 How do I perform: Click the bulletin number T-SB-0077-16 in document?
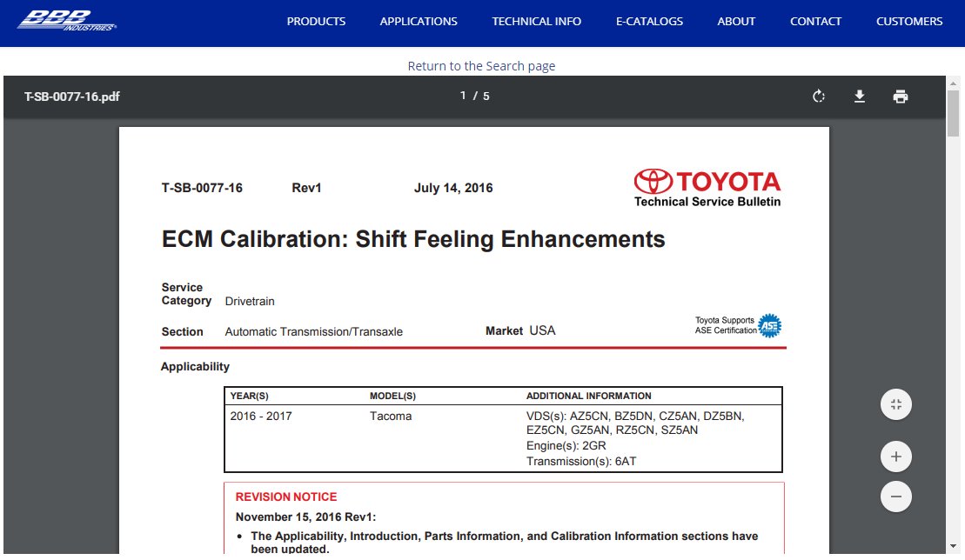pyautogui.click(x=202, y=188)
